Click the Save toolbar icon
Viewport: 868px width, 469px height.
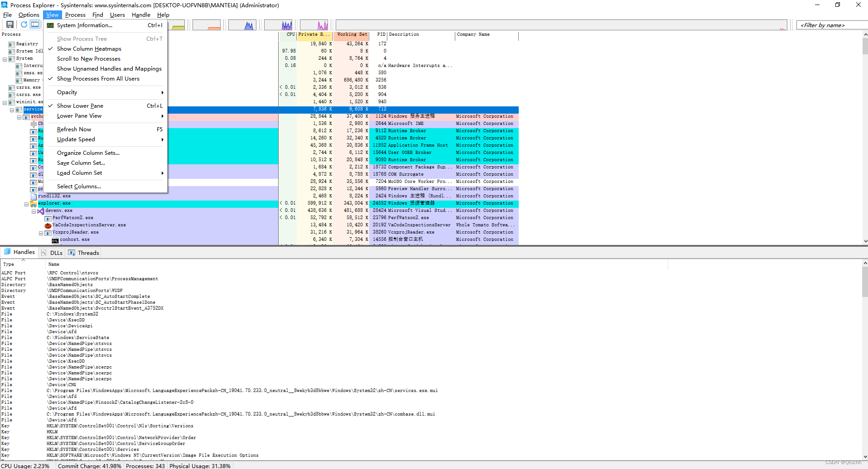click(x=10, y=24)
